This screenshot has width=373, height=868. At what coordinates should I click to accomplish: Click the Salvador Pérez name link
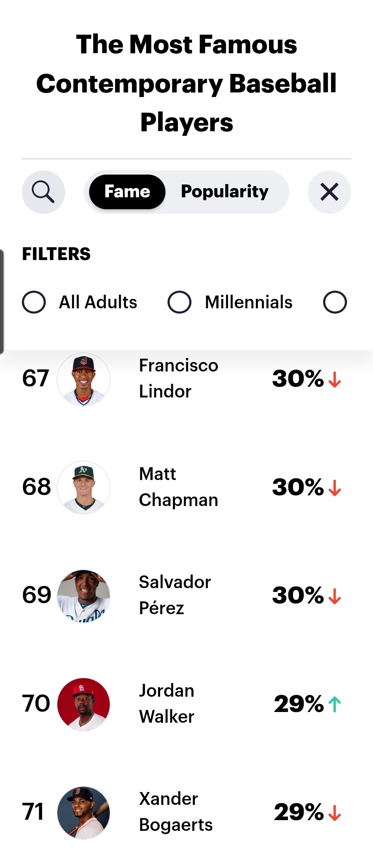coord(175,595)
